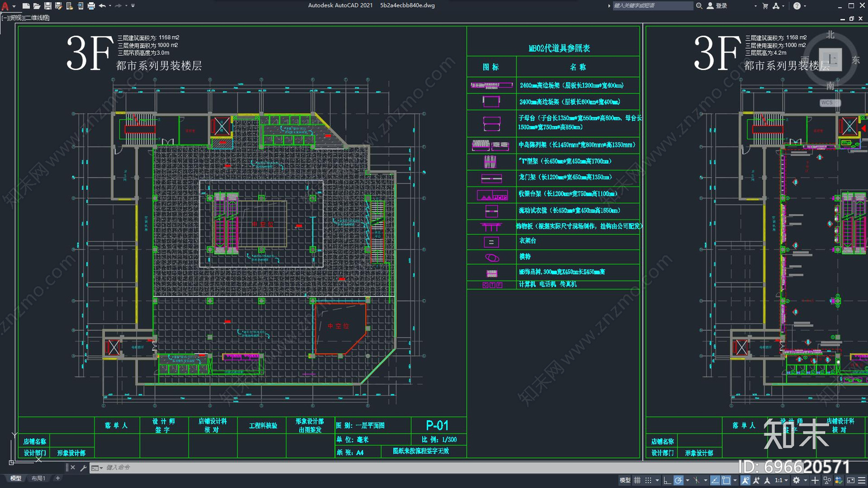Switch to the 模型 tab

[x=16, y=478]
